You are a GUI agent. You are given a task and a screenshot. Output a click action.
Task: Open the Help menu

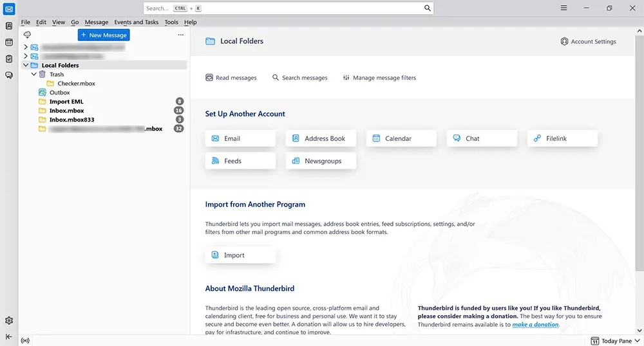tap(190, 22)
